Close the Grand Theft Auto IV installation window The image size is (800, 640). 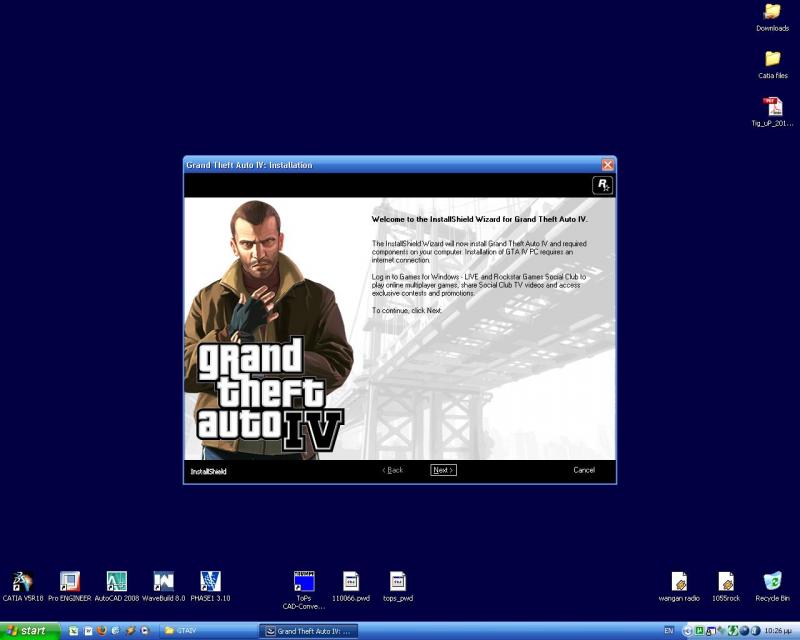click(x=607, y=164)
